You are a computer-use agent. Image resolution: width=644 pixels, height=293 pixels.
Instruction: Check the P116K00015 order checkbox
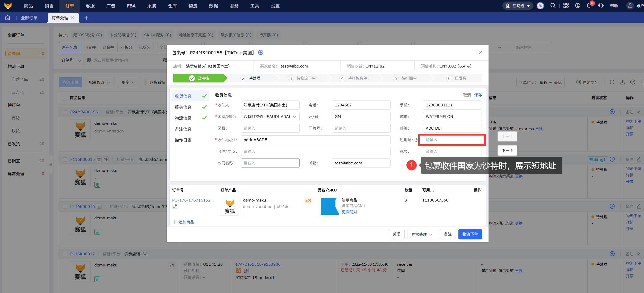(65, 160)
